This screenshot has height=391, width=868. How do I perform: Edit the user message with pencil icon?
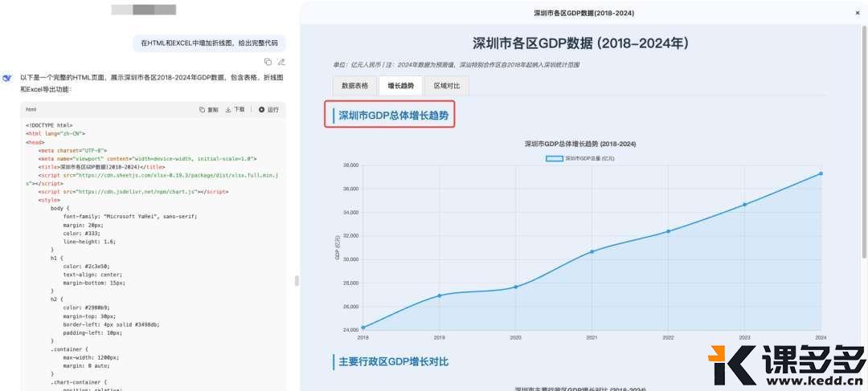coord(281,61)
